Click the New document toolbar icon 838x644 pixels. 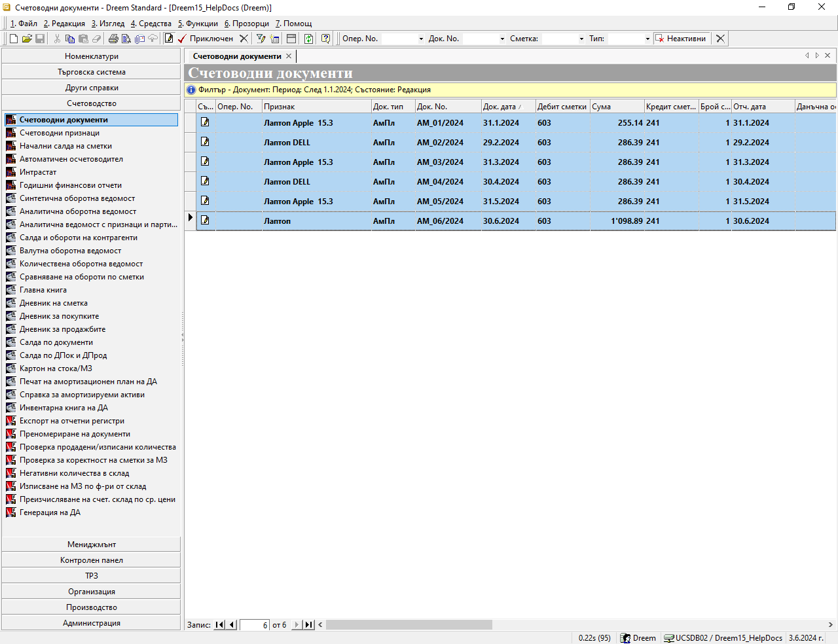14,39
